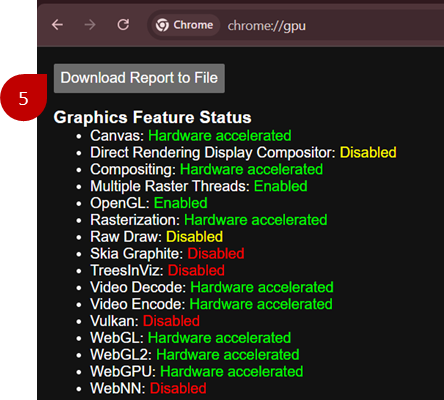The width and height of the screenshot is (444, 400).
Task: Click Video Decode: Hardware accelerated entry
Action: (x=212, y=287)
